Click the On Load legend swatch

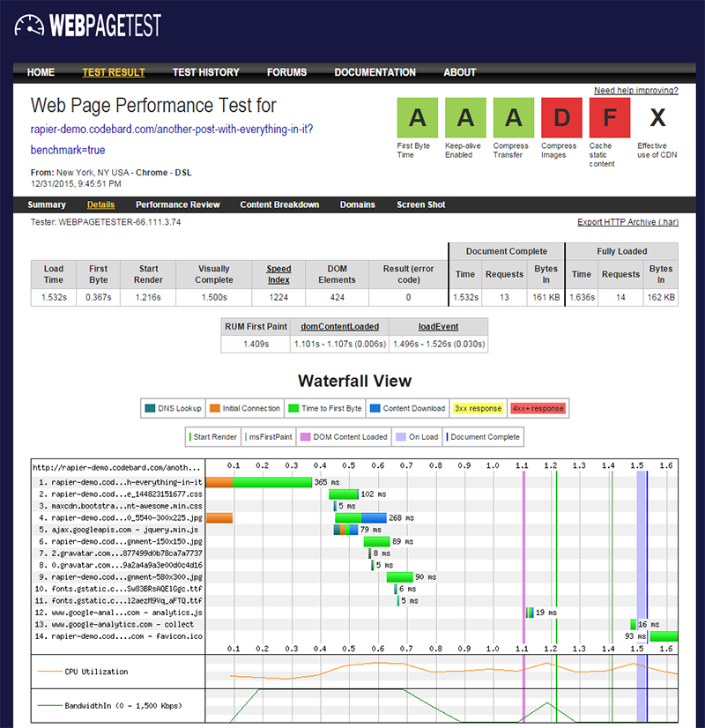[401, 437]
